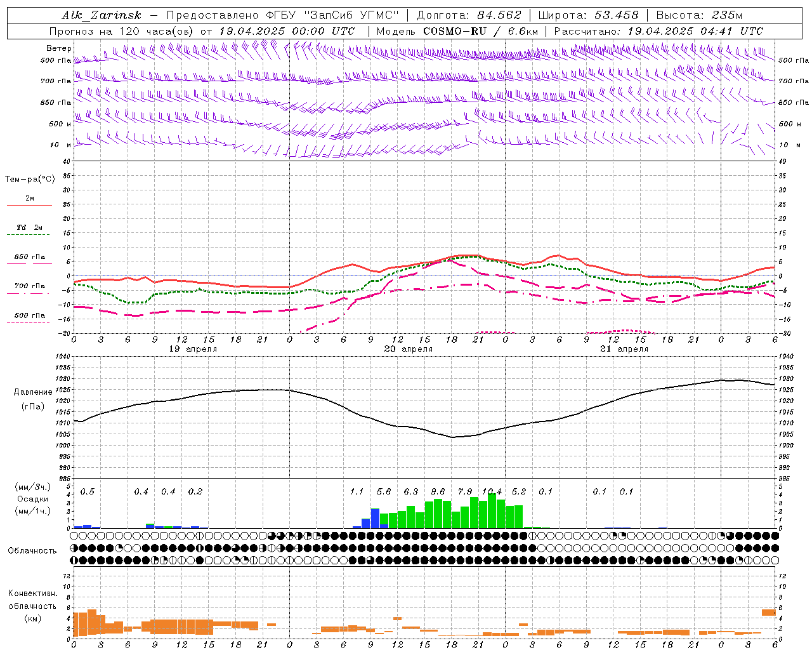
Task: Click the '21 апреля' date label
Action: pos(624,349)
